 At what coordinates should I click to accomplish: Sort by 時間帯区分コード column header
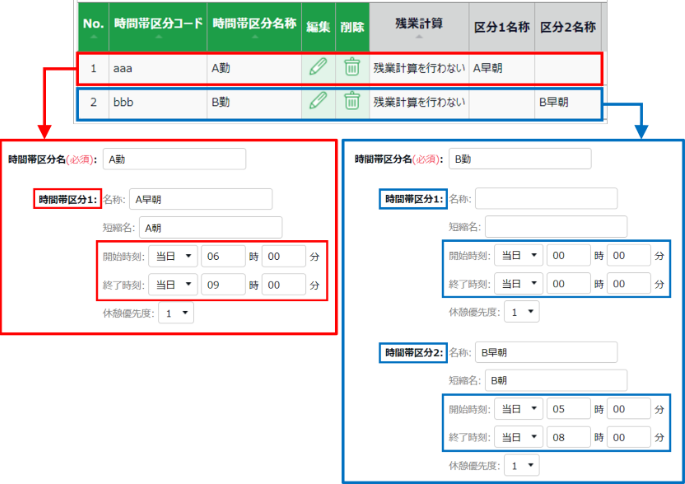158,25
